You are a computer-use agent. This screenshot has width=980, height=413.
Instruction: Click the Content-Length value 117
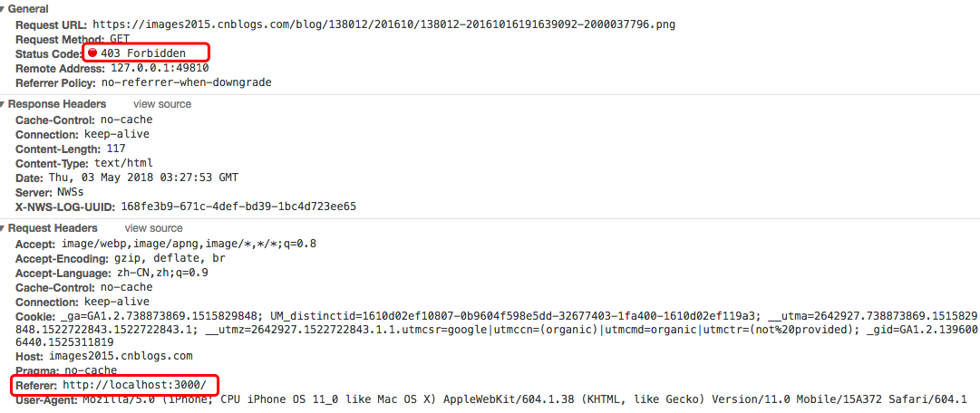(115, 149)
